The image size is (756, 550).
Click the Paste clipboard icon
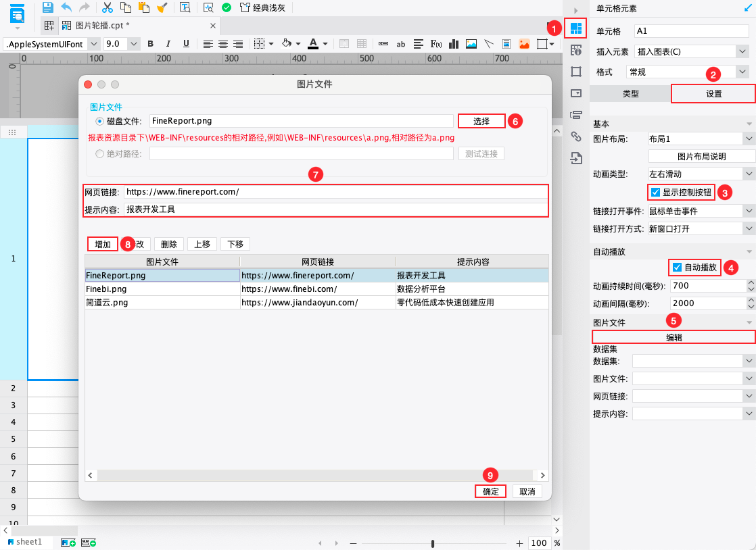point(143,7)
